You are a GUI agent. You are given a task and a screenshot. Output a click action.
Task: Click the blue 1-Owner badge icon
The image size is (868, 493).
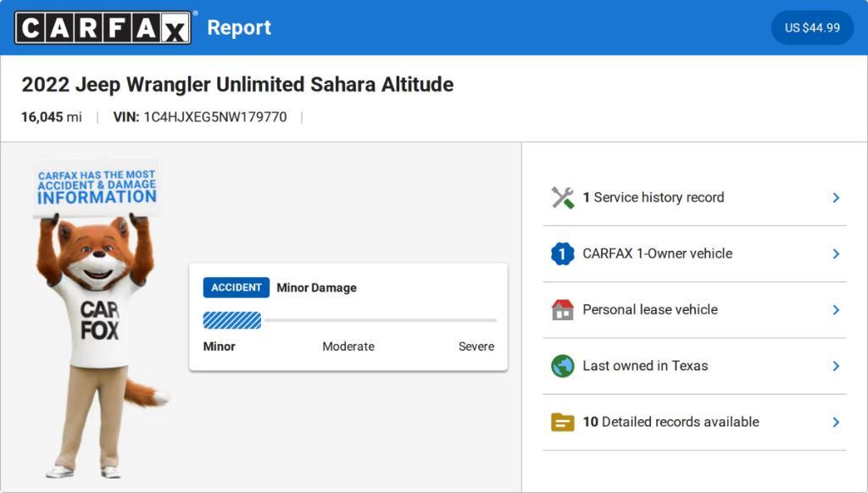pos(563,253)
